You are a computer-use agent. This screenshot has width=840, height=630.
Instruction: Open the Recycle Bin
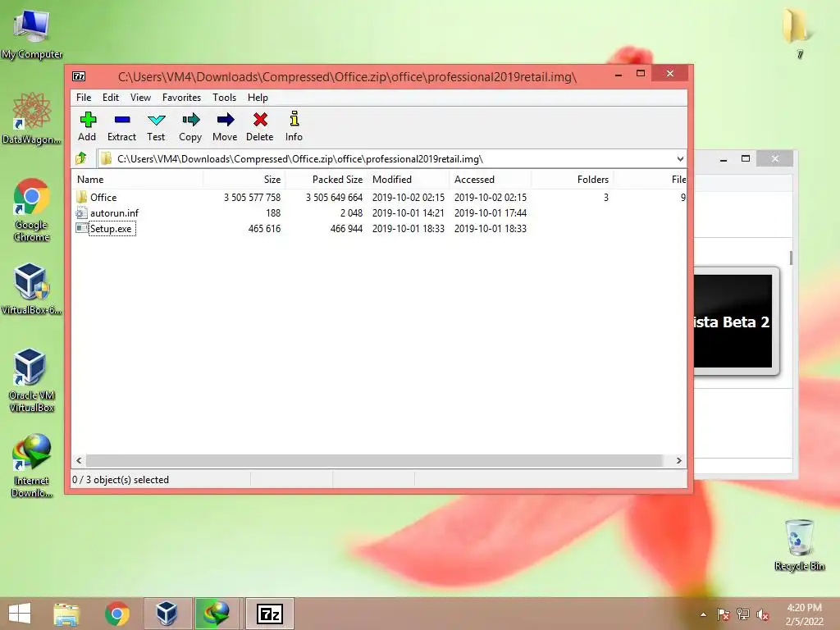pyautogui.click(x=799, y=545)
